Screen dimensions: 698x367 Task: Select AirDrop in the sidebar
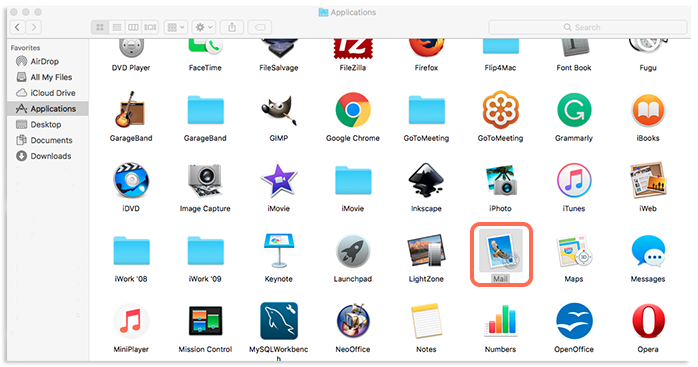48,61
